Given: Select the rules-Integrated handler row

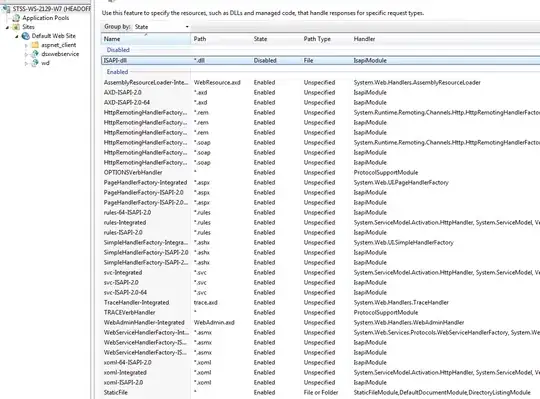Looking at the screenshot, I should [321, 222].
